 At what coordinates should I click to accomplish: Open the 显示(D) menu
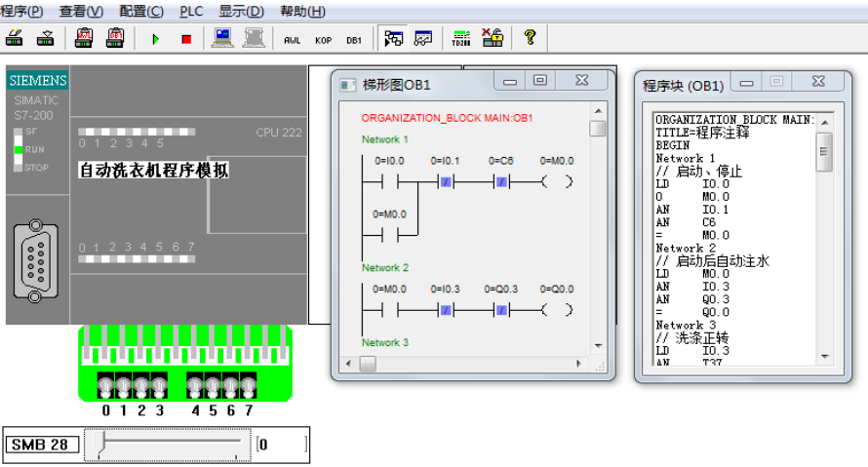click(241, 11)
